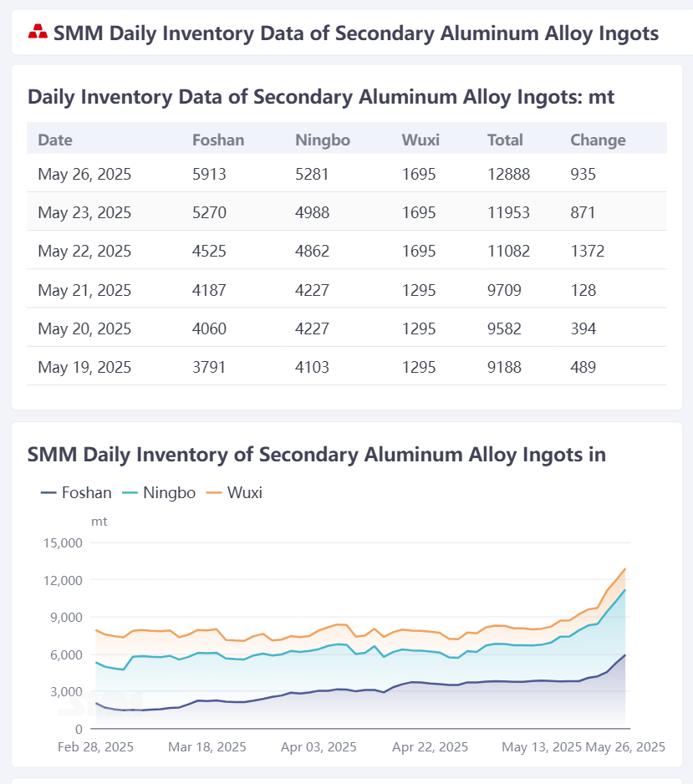Toggle the Wuxi legend series
The image size is (693, 784).
tap(235, 492)
